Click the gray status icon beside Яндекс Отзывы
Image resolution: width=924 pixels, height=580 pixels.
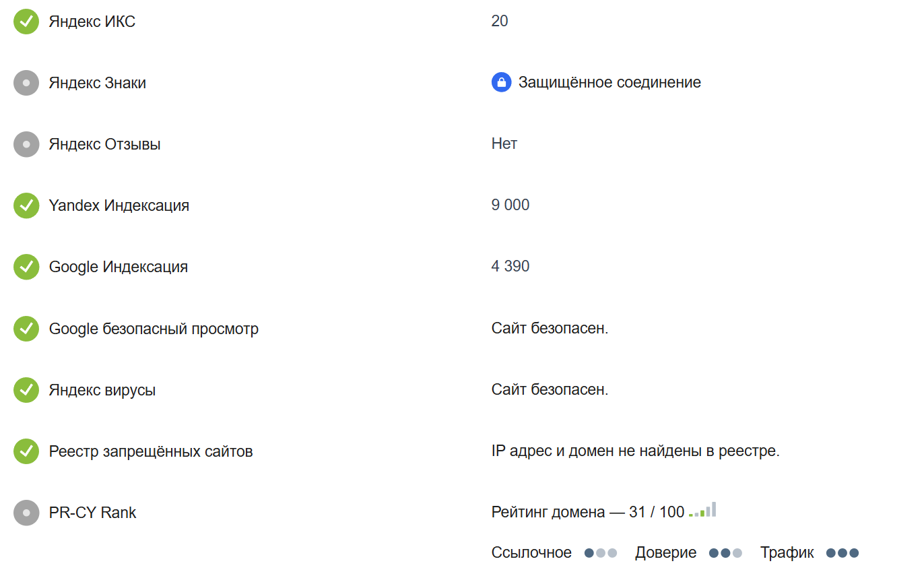(x=26, y=144)
